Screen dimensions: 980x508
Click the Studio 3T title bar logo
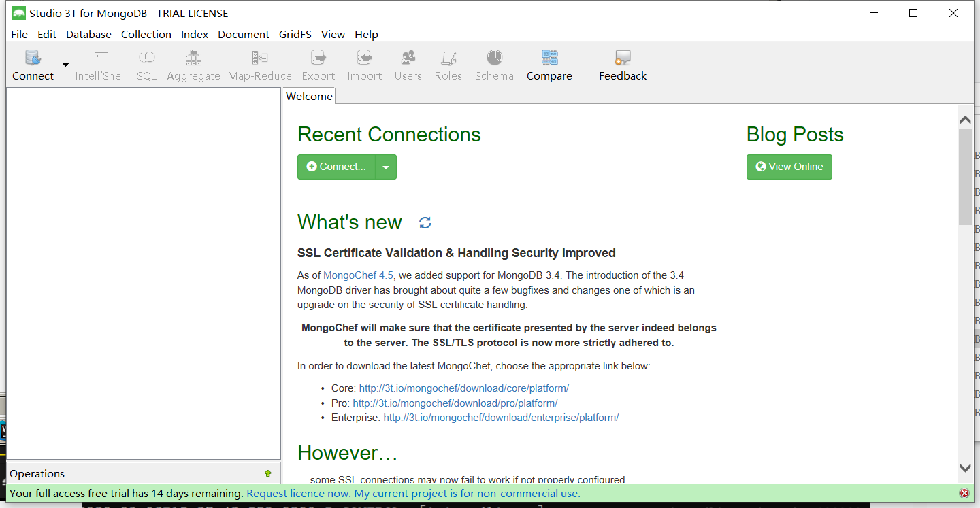click(x=19, y=13)
